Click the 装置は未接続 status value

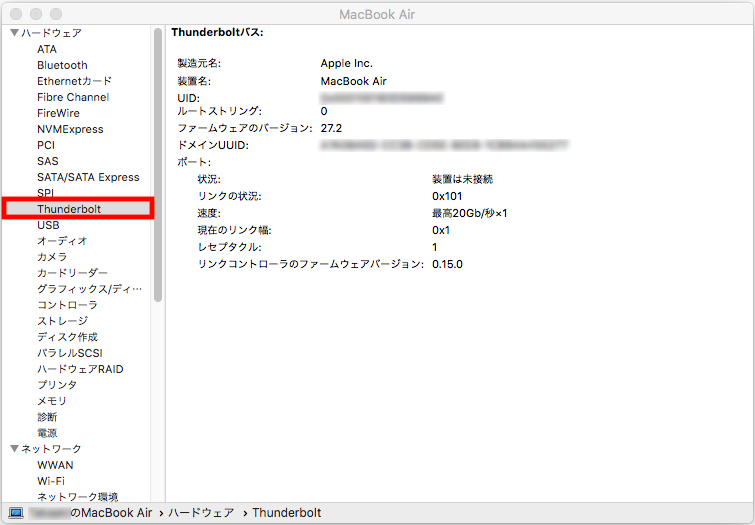click(x=462, y=179)
